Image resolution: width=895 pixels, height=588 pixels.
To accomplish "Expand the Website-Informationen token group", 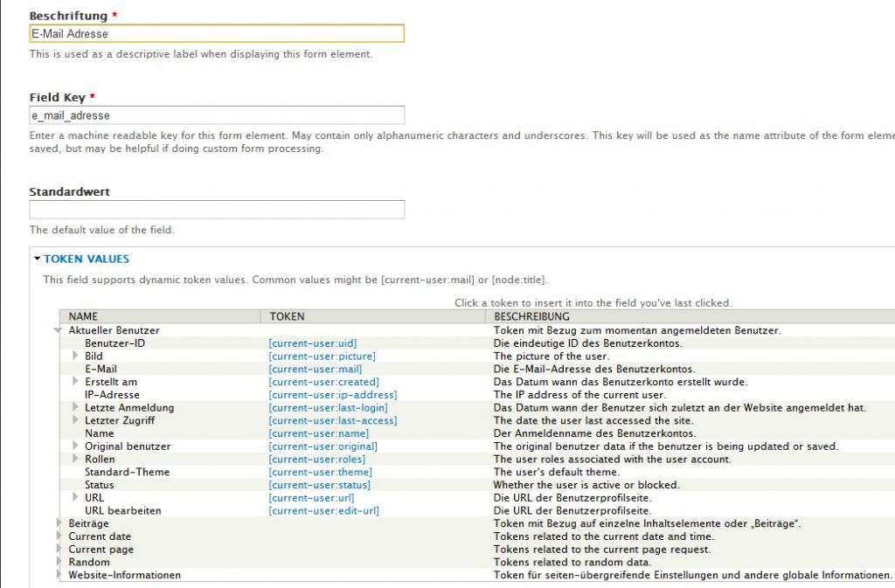I will coord(60,575).
